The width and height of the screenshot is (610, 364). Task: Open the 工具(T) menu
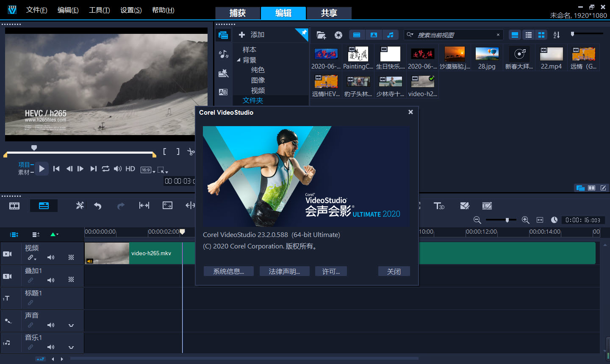click(x=99, y=10)
